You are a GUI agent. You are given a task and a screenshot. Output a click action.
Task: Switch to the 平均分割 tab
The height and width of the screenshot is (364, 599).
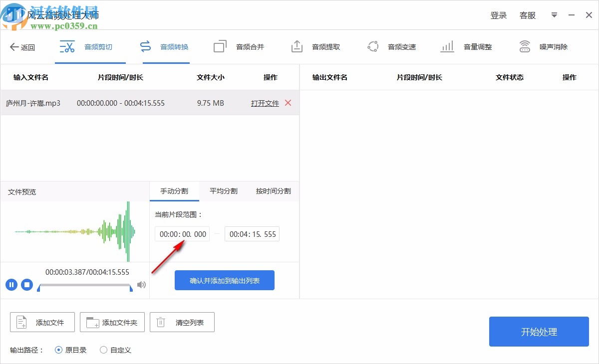(223, 191)
